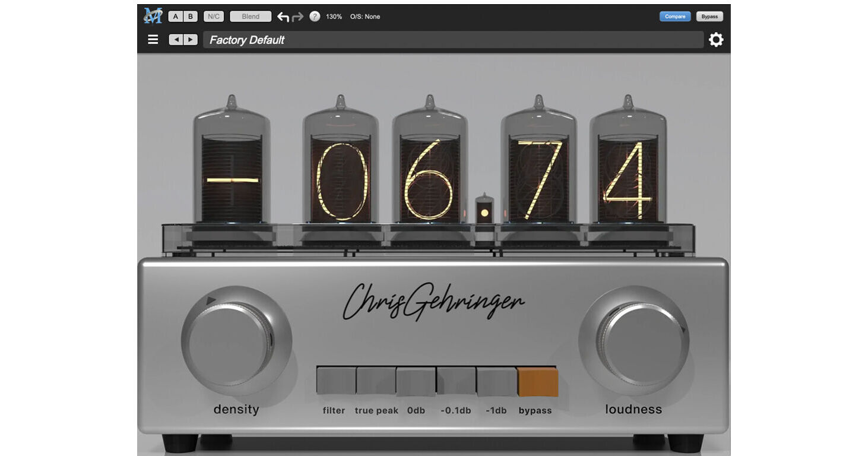Toggle the true peak switch

376,381
